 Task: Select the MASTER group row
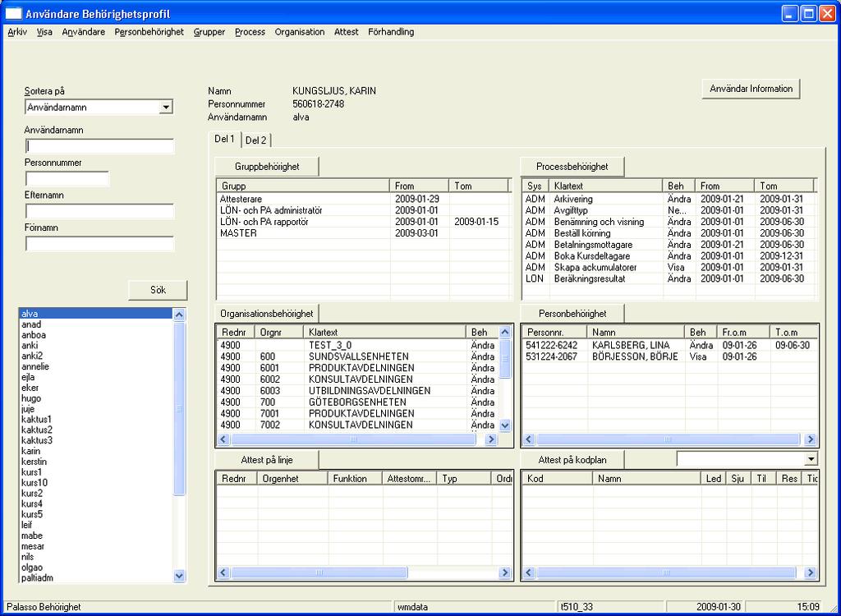363,233
